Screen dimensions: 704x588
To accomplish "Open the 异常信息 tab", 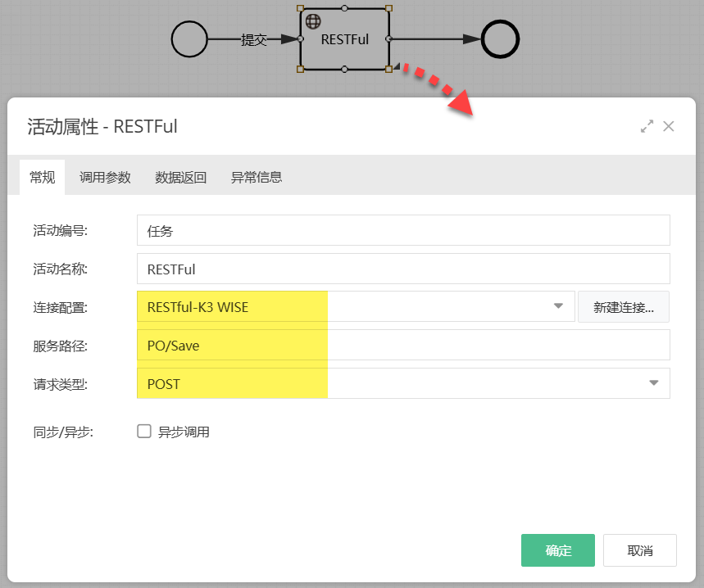I will pos(255,177).
